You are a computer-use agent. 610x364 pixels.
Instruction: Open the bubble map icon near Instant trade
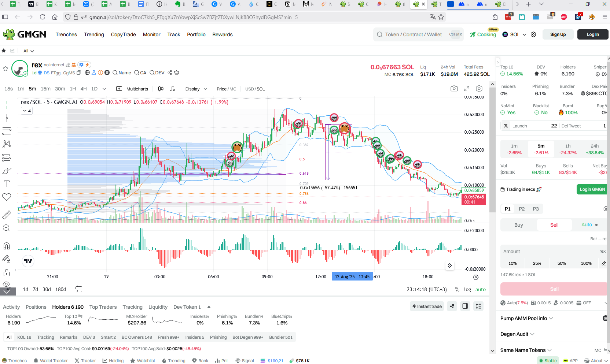(x=452, y=306)
